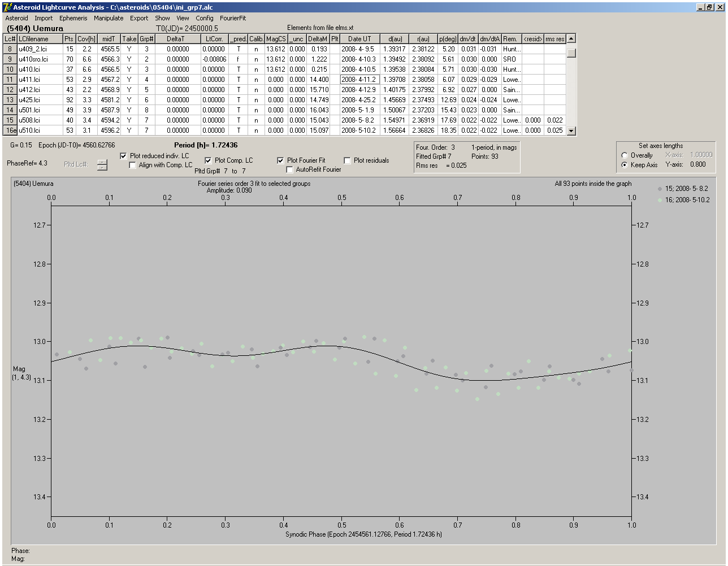Select the Overally radio button
The height and width of the screenshot is (566, 728).
pos(625,155)
